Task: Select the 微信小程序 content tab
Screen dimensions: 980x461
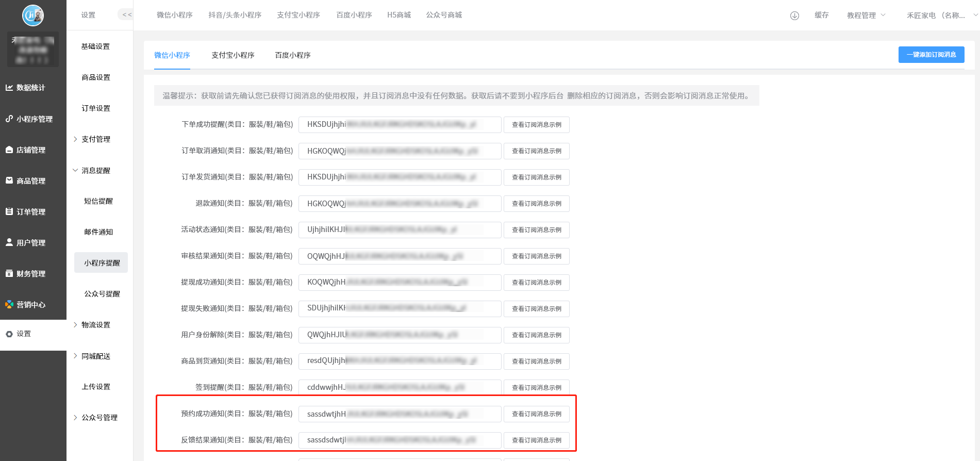Action: [172, 55]
